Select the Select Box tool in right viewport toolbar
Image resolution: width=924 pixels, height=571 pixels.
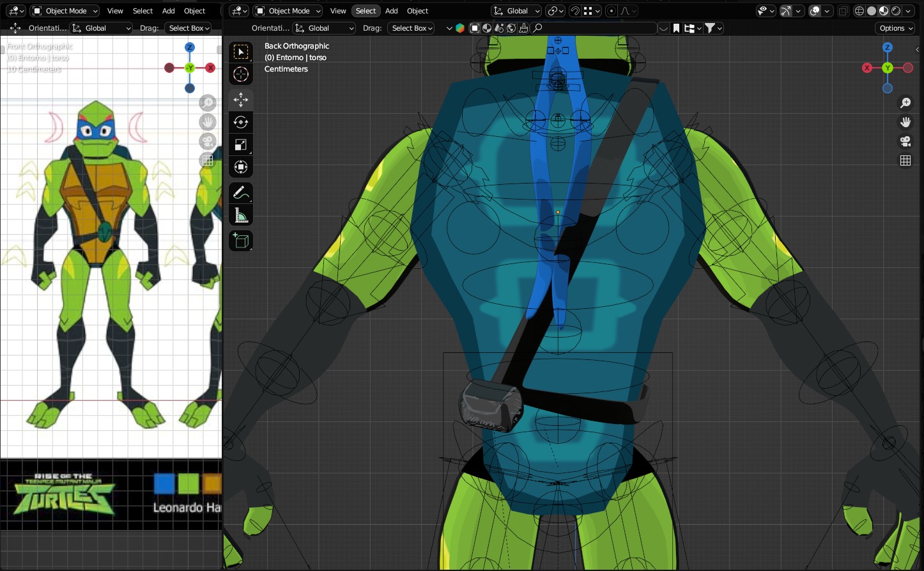pyautogui.click(x=241, y=52)
